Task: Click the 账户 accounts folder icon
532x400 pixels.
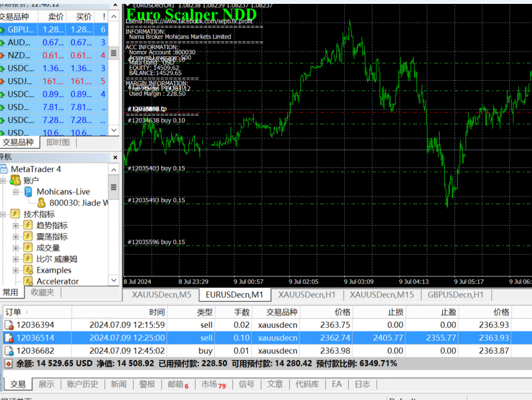Action: click(x=15, y=180)
